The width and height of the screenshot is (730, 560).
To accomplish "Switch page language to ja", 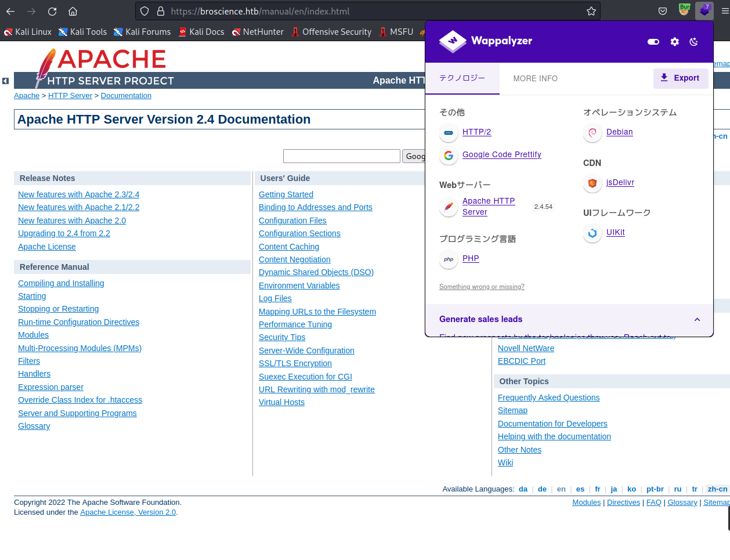I will click(614, 489).
